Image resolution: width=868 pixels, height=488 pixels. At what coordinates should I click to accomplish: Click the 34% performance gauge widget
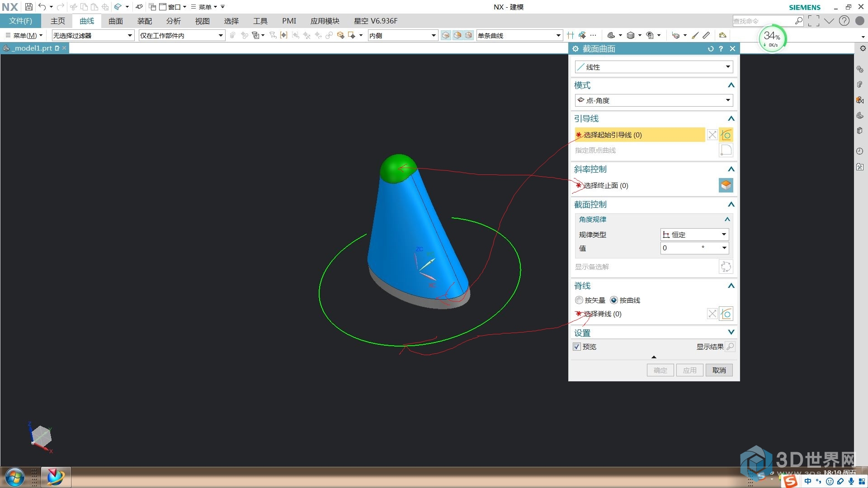[773, 38]
